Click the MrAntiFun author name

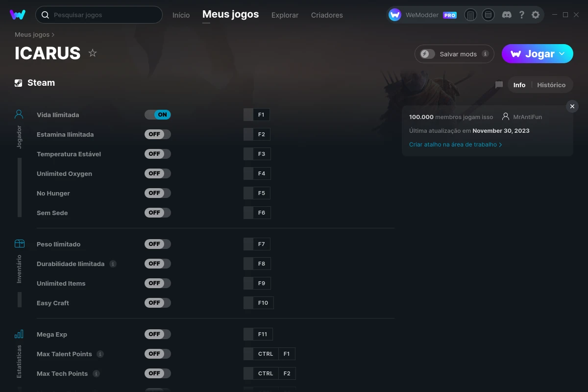[x=528, y=117]
